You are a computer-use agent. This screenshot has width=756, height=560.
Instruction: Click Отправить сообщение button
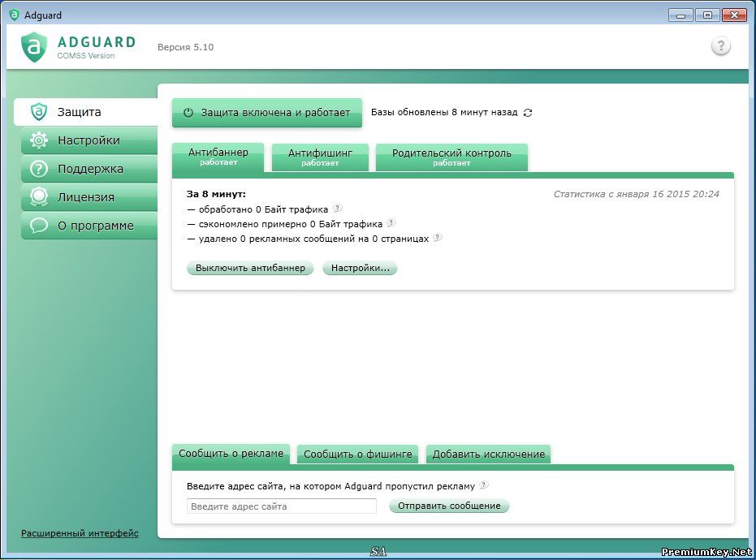pos(449,506)
